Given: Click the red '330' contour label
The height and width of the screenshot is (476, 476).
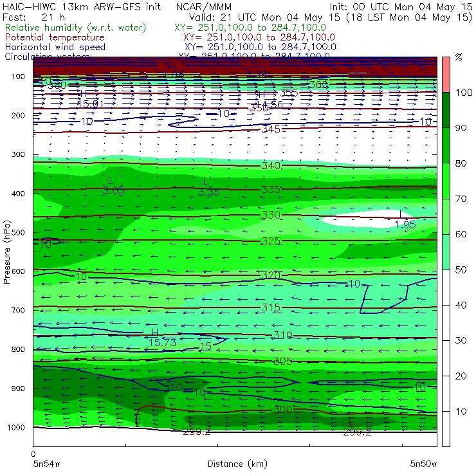Looking at the screenshot, I should [x=271, y=215].
